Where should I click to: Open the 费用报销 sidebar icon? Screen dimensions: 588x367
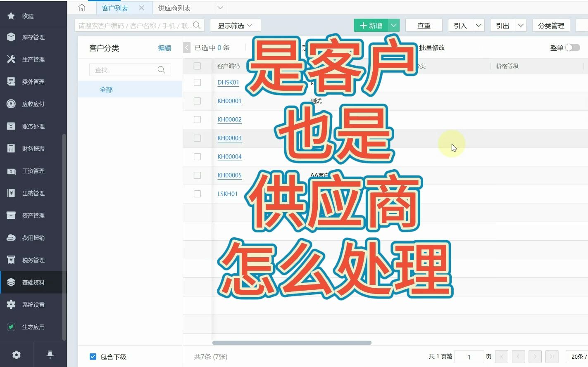(x=11, y=238)
